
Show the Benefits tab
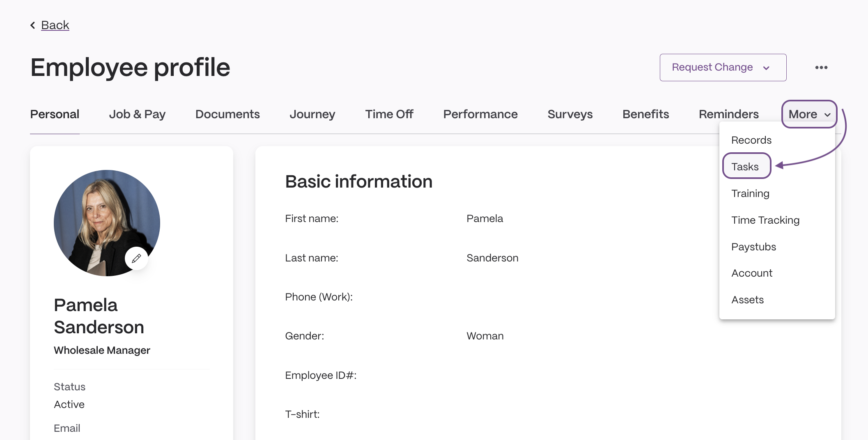click(645, 114)
